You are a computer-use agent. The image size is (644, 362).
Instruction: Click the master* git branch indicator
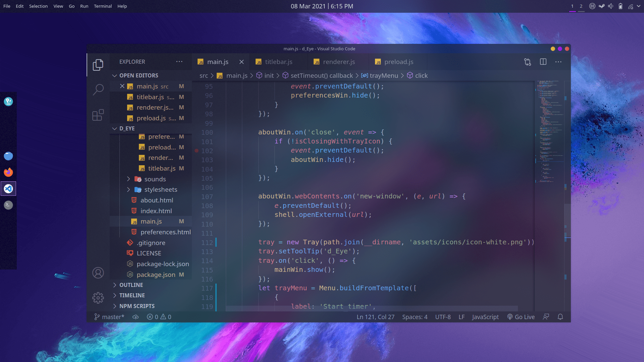click(x=109, y=317)
